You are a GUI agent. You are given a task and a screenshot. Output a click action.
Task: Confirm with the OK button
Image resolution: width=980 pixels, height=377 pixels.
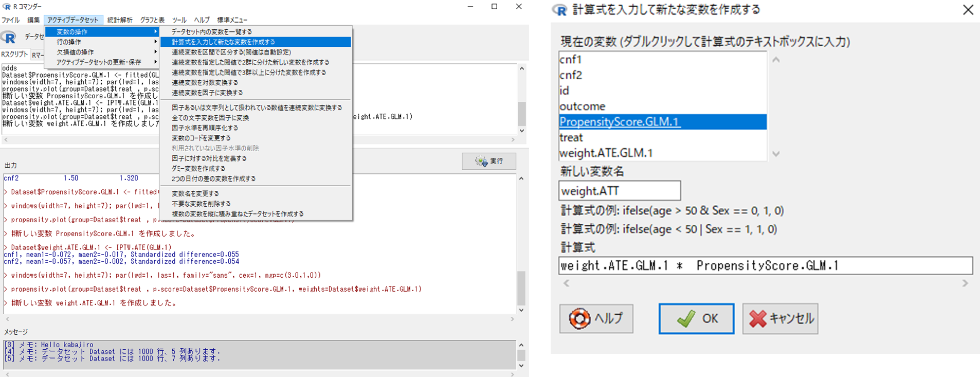point(696,318)
